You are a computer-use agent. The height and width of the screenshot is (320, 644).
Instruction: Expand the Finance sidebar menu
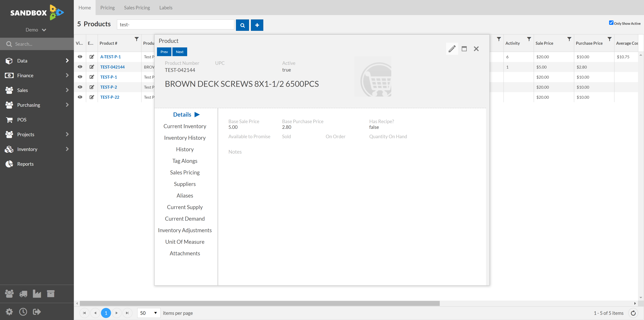coord(37,75)
